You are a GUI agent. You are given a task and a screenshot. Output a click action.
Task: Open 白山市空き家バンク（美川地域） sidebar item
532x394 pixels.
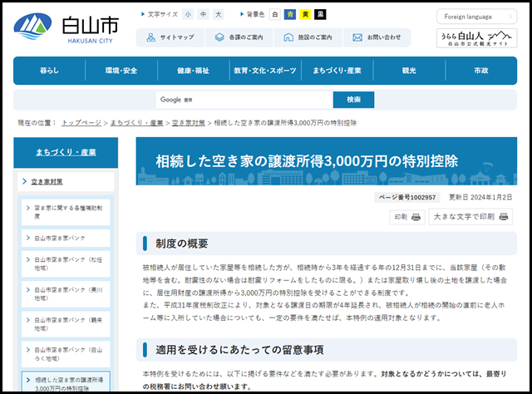(66, 294)
